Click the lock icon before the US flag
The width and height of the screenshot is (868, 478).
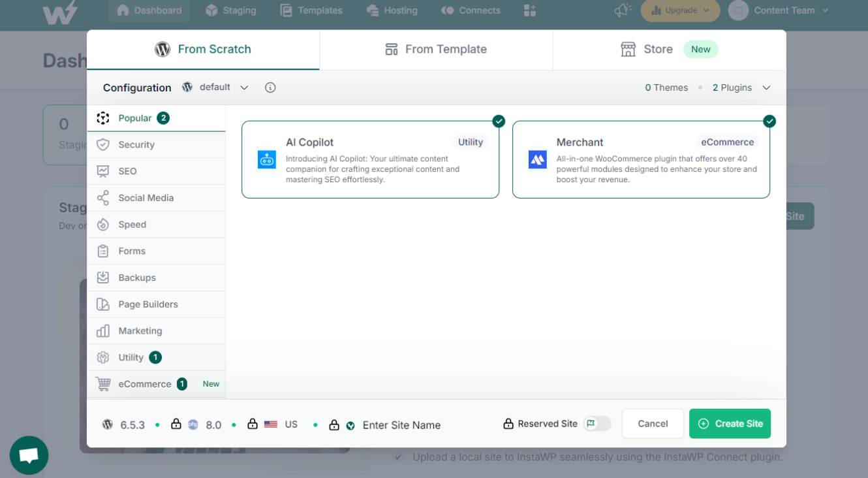[253, 424]
